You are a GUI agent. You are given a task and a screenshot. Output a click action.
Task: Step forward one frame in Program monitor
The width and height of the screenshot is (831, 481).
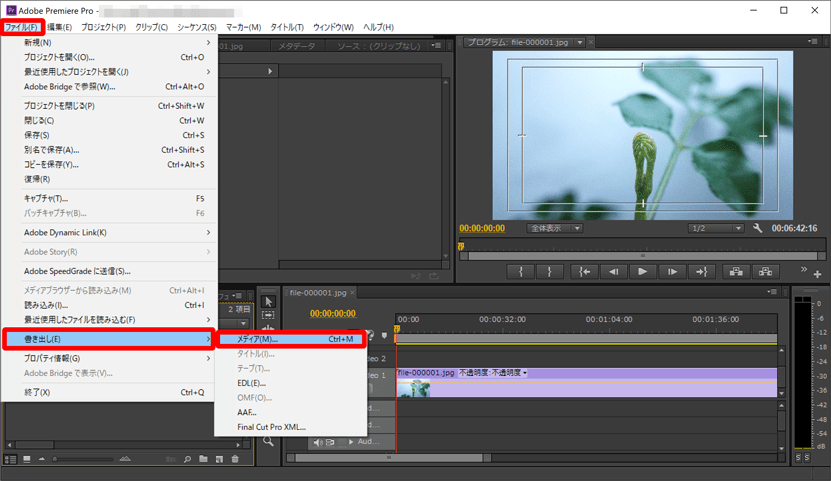point(672,272)
